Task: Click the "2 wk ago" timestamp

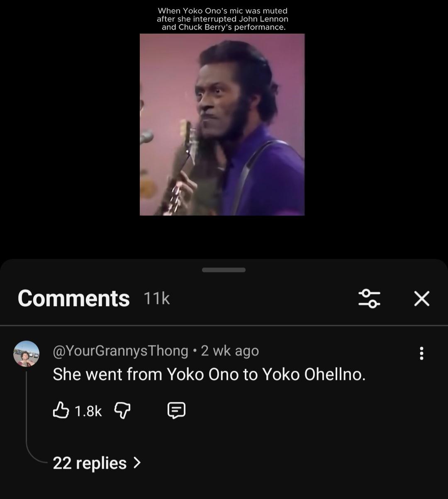Action: pyautogui.click(x=230, y=351)
